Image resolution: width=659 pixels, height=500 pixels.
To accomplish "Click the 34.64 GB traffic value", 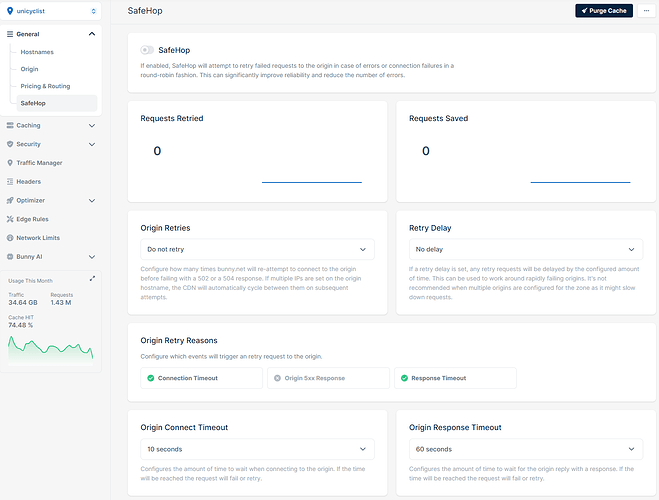I will pyautogui.click(x=23, y=303).
